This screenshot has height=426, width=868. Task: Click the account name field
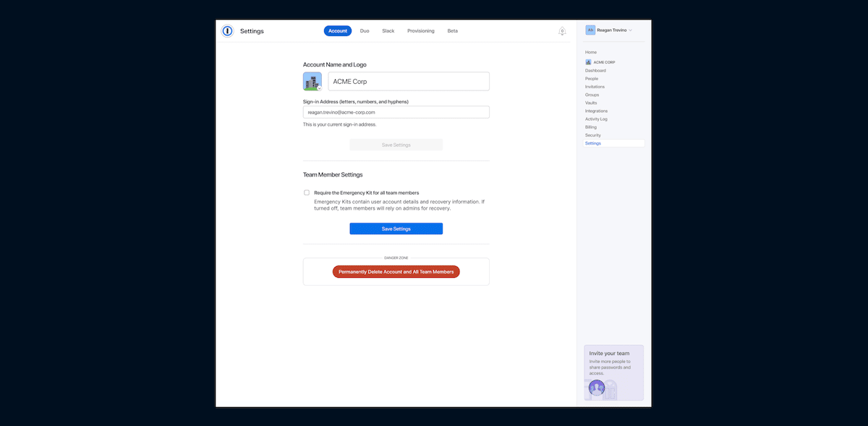pos(409,82)
